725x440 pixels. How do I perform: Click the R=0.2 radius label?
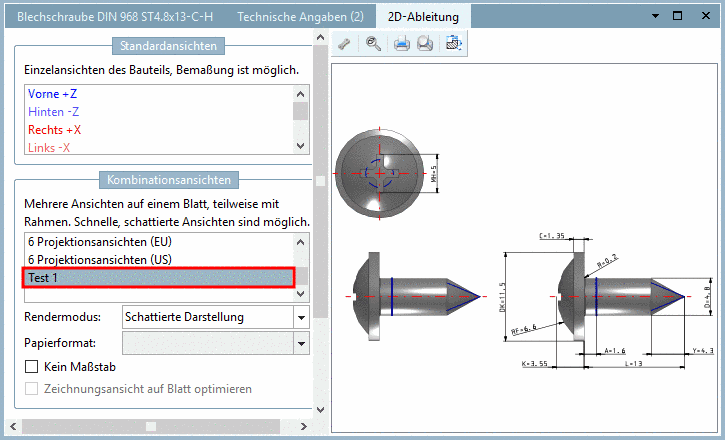coord(608,261)
